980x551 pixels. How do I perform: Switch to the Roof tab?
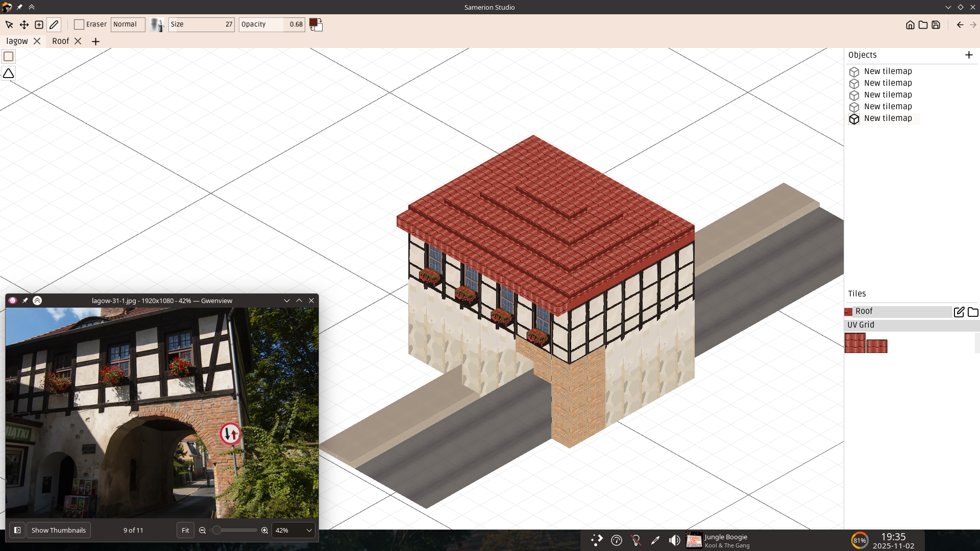[x=60, y=41]
